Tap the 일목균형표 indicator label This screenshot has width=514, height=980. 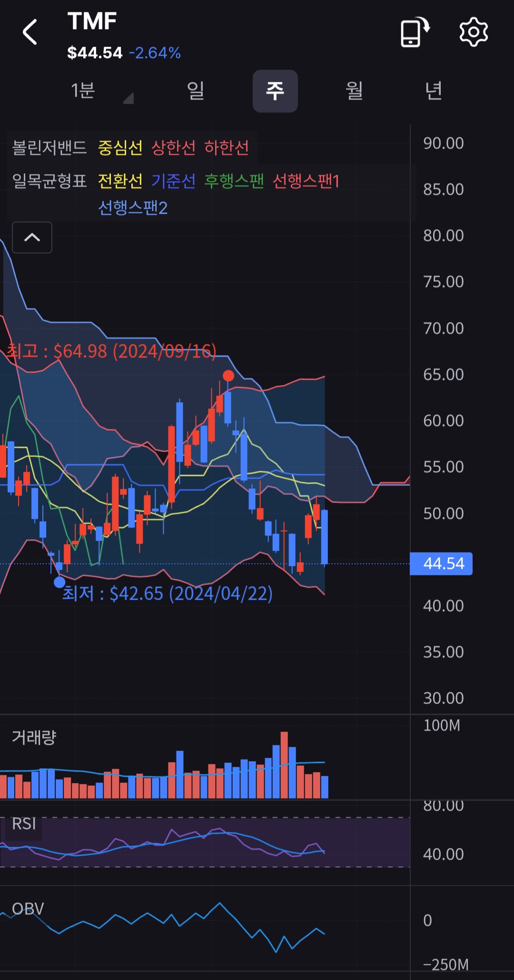click(x=49, y=181)
